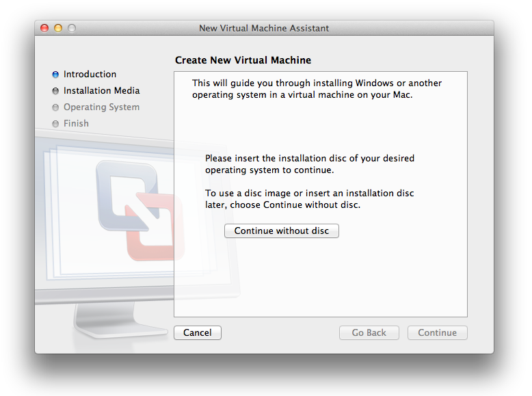
Task: Click the disabled zoom button in title bar
Action: (x=72, y=28)
